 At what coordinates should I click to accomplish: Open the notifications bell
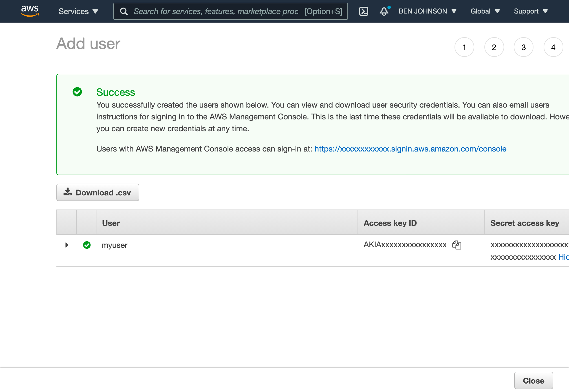(384, 12)
